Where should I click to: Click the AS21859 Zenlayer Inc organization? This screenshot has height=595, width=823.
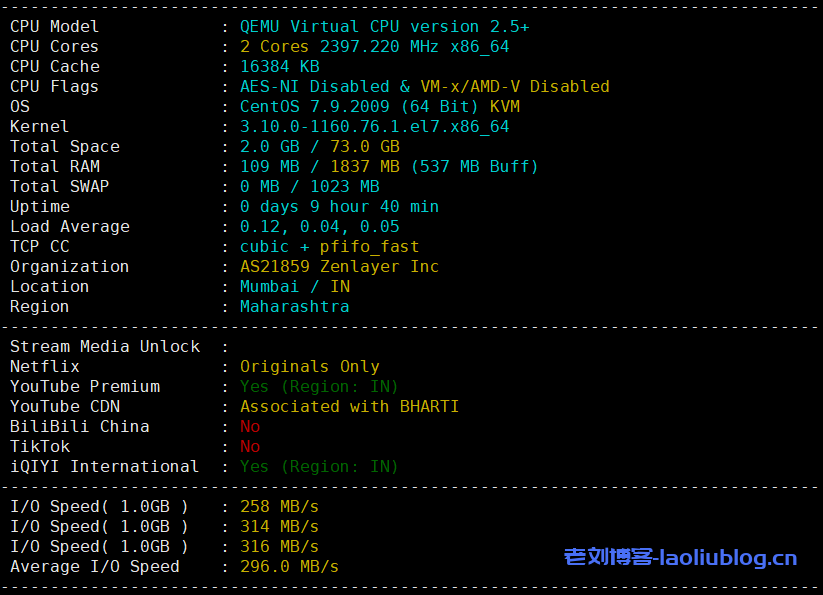tap(339, 267)
